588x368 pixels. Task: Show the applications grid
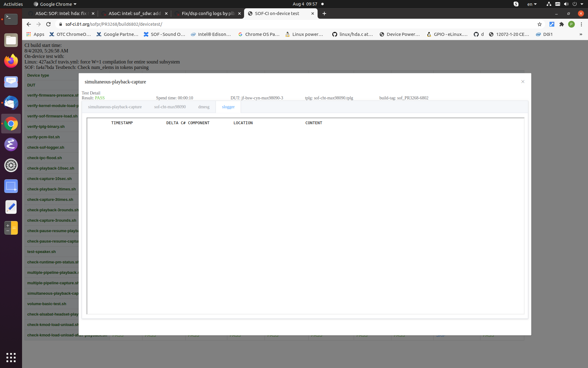pyautogui.click(x=11, y=357)
